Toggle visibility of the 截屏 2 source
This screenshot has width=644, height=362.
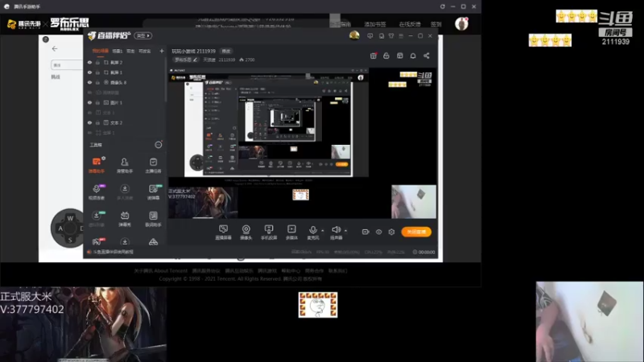point(89,63)
